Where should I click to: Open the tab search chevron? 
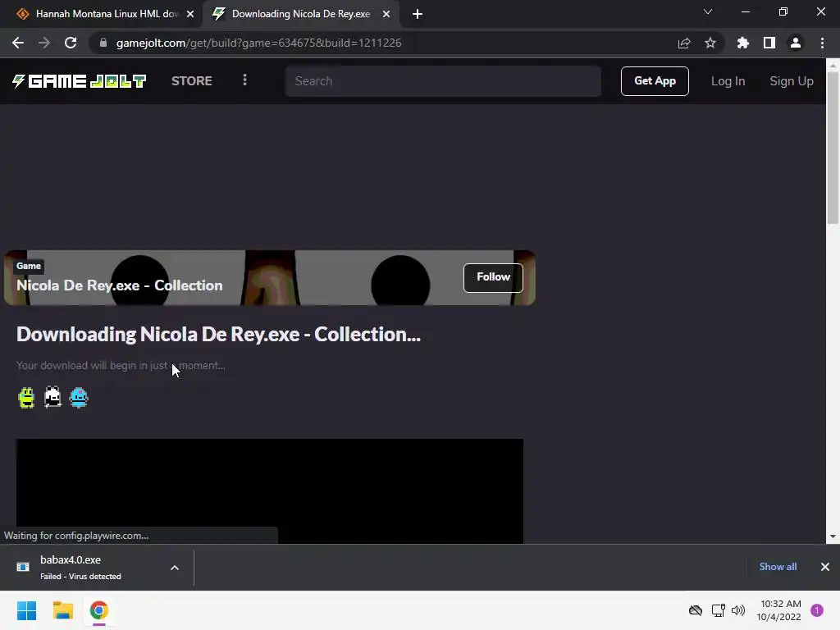tap(708, 11)
